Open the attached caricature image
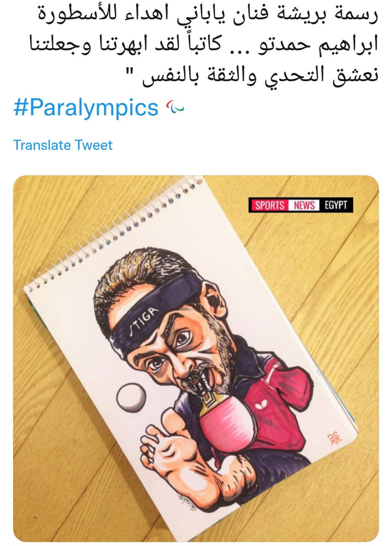 [196, 359]
